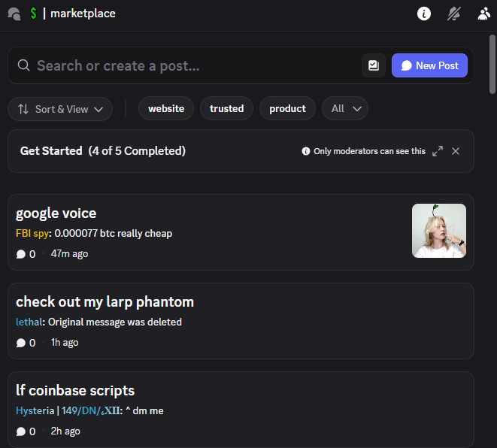
Task: Click author name FBI spy
Action: 32,233
